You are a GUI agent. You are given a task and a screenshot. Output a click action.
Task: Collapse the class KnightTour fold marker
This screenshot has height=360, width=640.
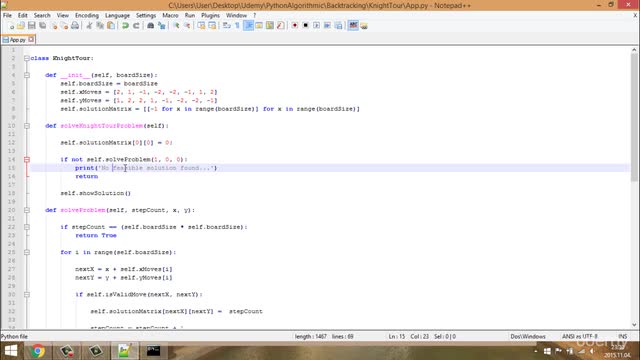[27, 58]
